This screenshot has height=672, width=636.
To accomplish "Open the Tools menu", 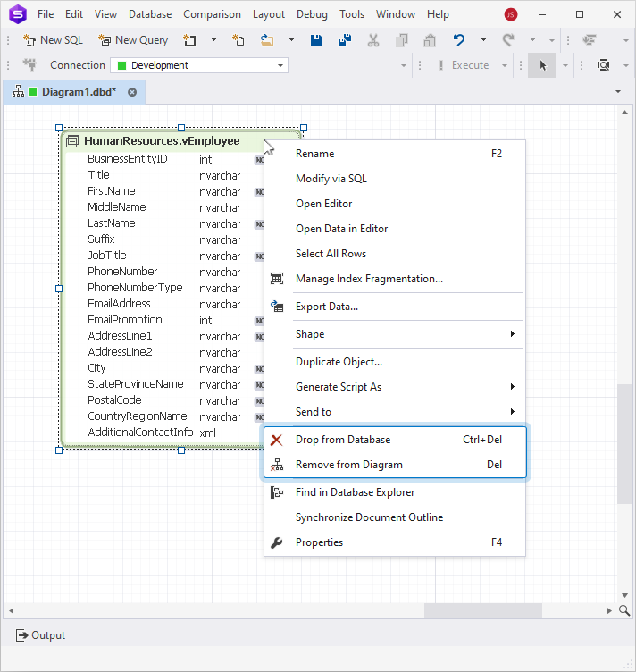I will click(352, 14).
